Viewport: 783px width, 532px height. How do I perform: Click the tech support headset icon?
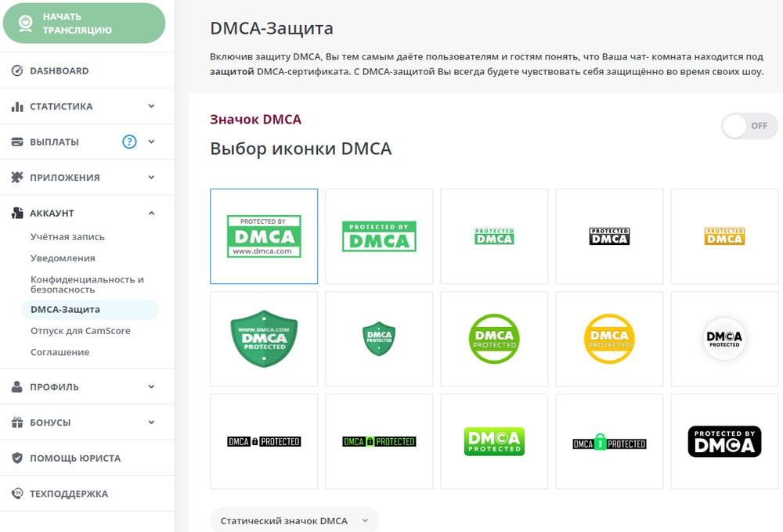click(x=17, y=494)
